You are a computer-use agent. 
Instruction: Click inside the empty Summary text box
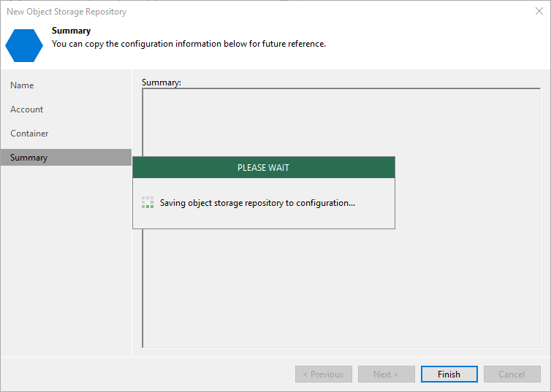tap(341, 292)
